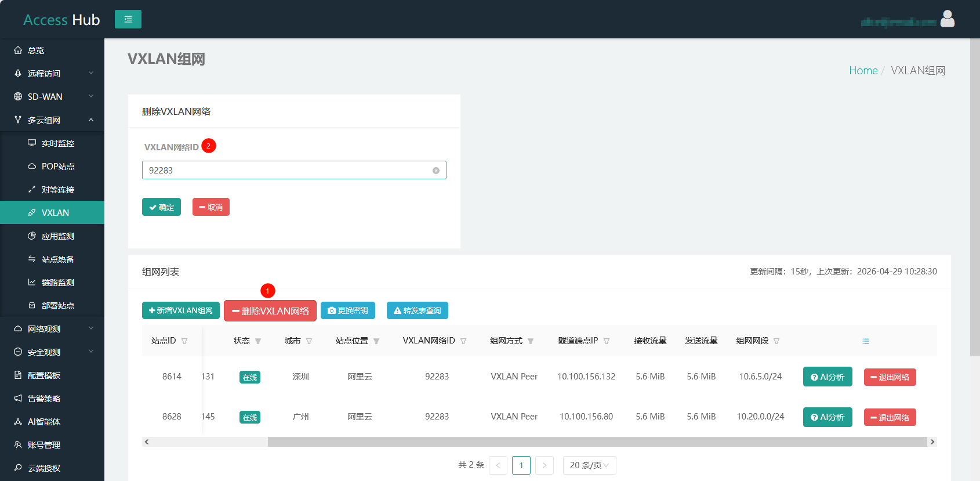Click the 告警策略 megaphone icon

18,399
